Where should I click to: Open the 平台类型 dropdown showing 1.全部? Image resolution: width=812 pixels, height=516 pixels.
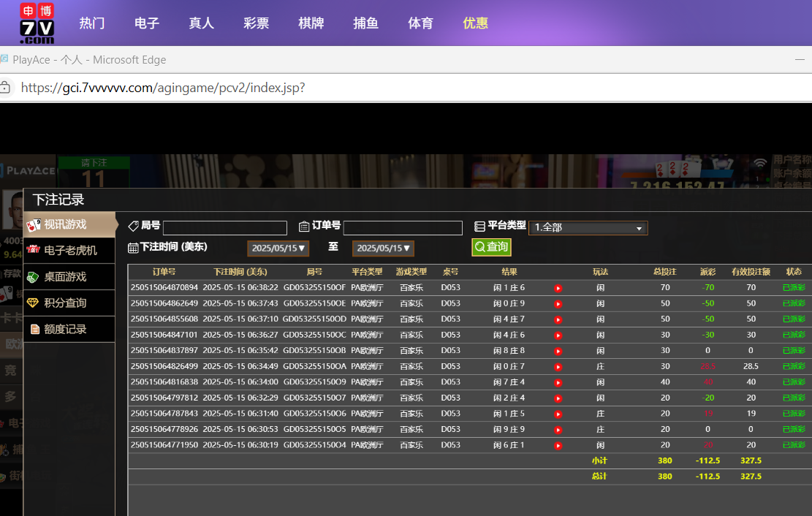[x=588, y=228]
